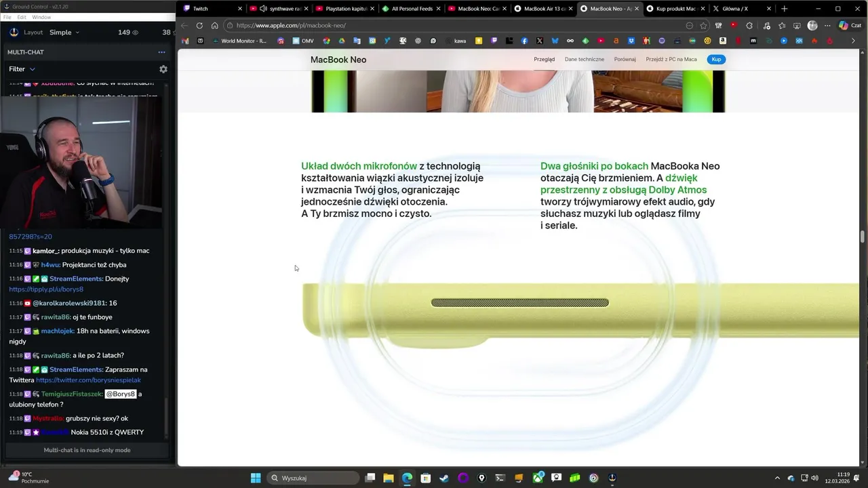Open Przejdź z PC na Maca
This screenshot has width=868, height=488.
click(x=671, y=60)
